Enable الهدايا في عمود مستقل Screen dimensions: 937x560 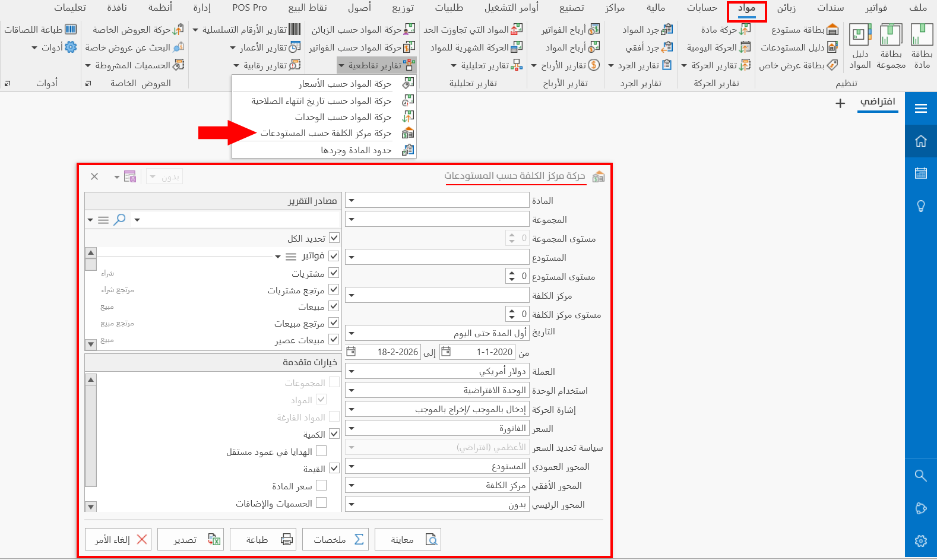[x=321, y=451]
